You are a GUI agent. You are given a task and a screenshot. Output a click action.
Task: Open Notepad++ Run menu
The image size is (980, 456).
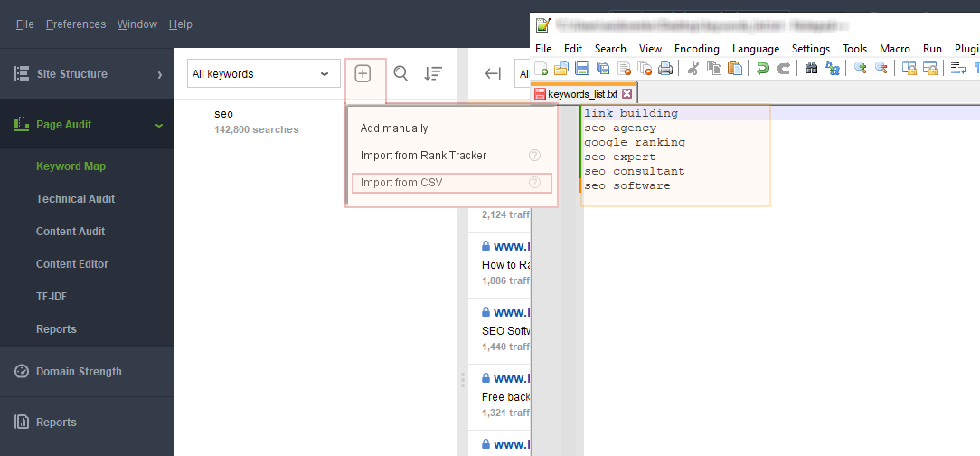point(932,49)
